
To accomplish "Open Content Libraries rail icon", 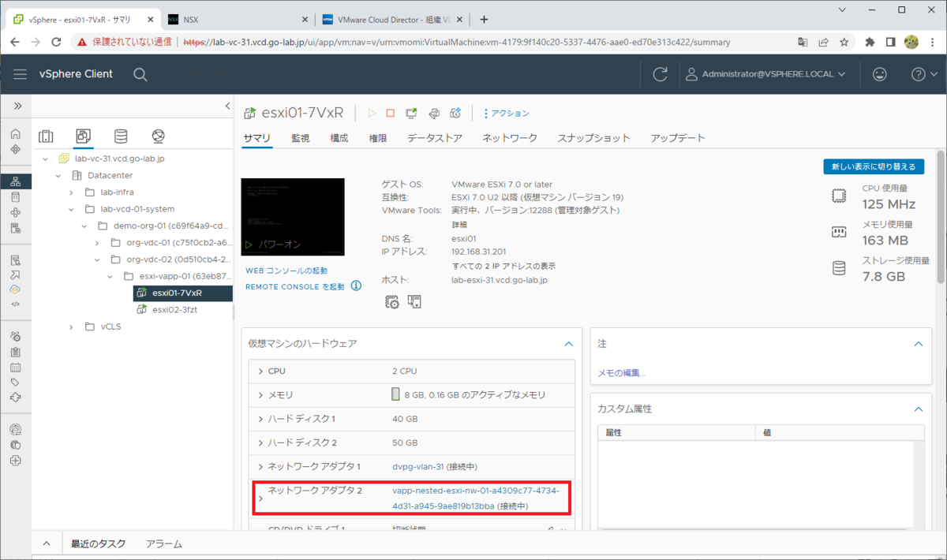I will click(x=16, y=197).
